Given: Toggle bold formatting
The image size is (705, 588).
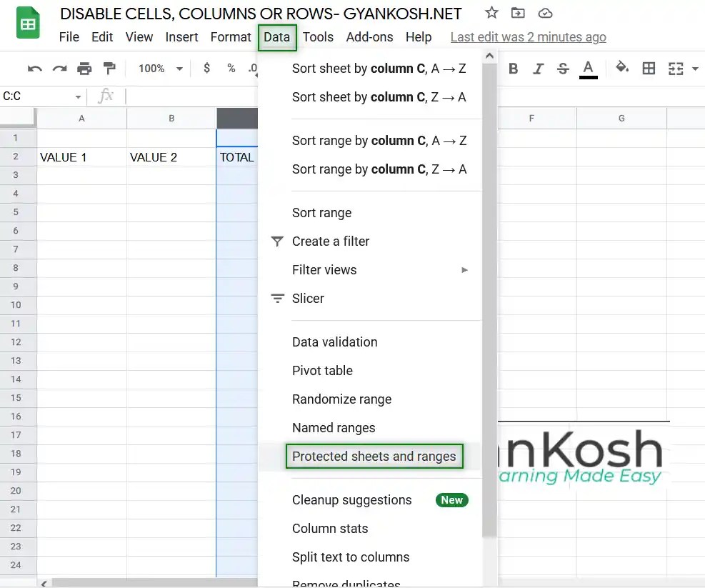Looking at the screenshot, I should [x=513, y=68].
